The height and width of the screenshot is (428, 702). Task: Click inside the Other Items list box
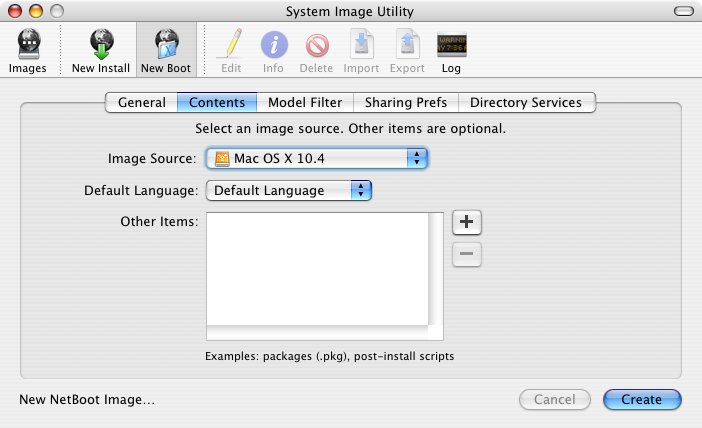tap(317, 269)
